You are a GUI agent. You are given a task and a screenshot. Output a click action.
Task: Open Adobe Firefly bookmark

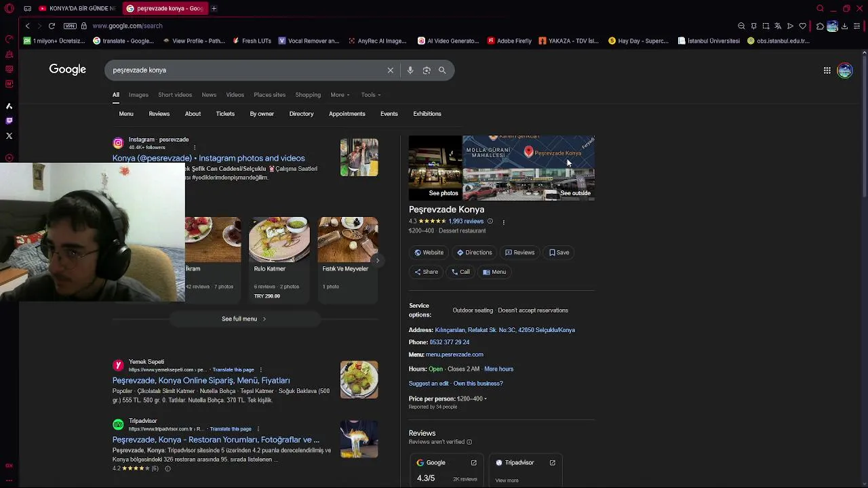509,41
